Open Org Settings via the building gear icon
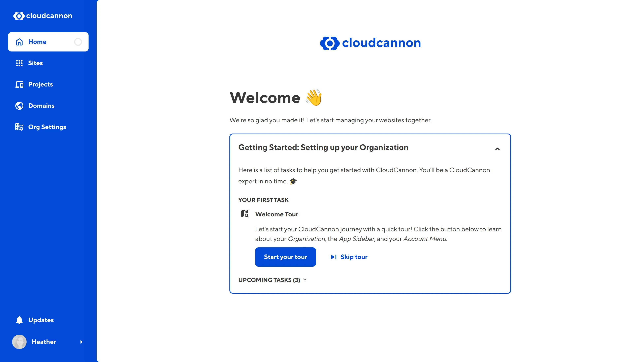Screen dimensions: 644x362 click(x=19, y=127)
